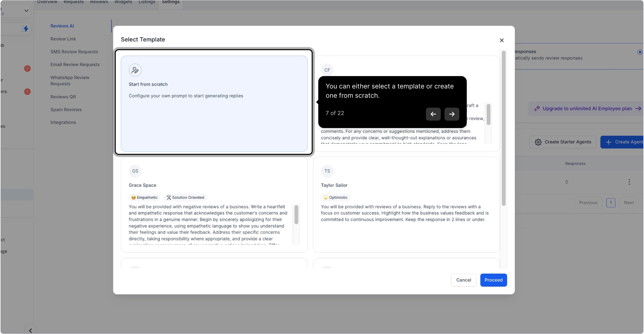The image size is (644, 334).
Task: Click the gear icon in Create Starter Agents
Action: tap(538, 142)
